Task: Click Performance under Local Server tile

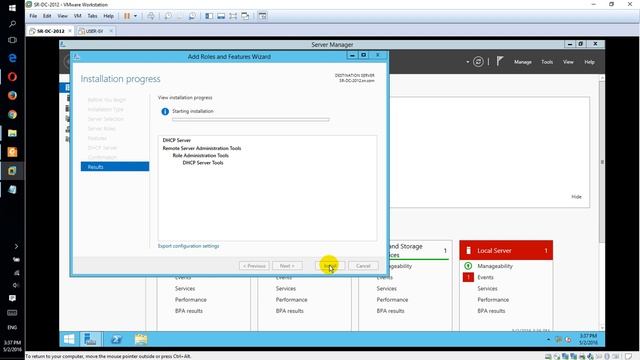Action: point(493,300)
